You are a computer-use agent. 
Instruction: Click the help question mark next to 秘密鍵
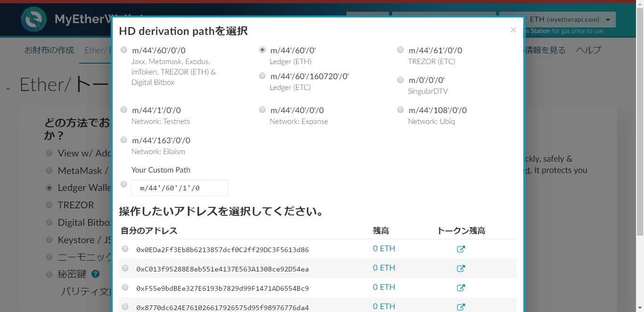coord(95,274)
